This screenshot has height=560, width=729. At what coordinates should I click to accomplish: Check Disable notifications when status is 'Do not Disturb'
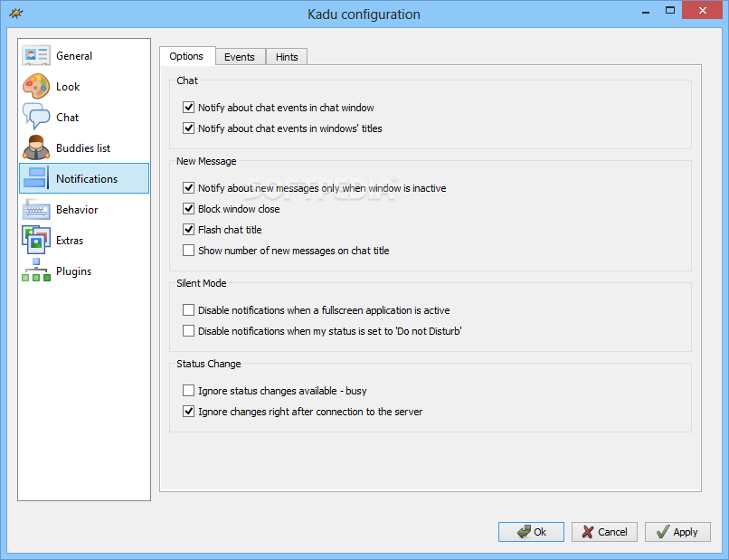tap(188, 331)
